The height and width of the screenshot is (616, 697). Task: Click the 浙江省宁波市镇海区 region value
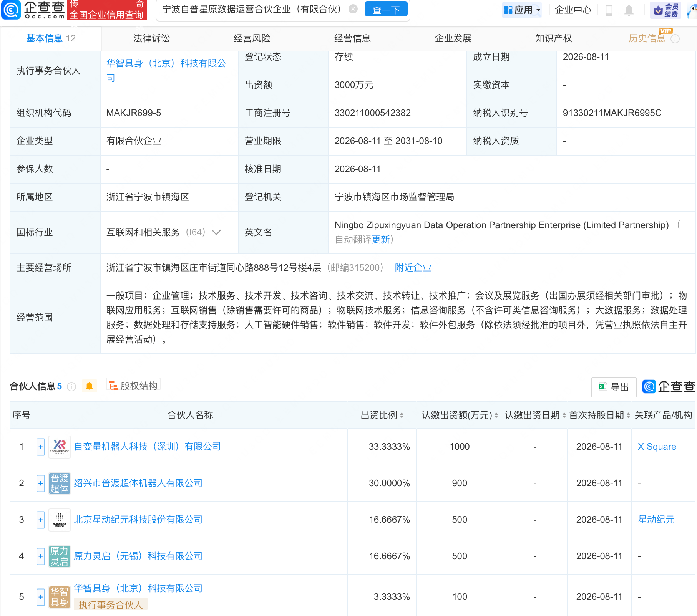tap(148, 197)
